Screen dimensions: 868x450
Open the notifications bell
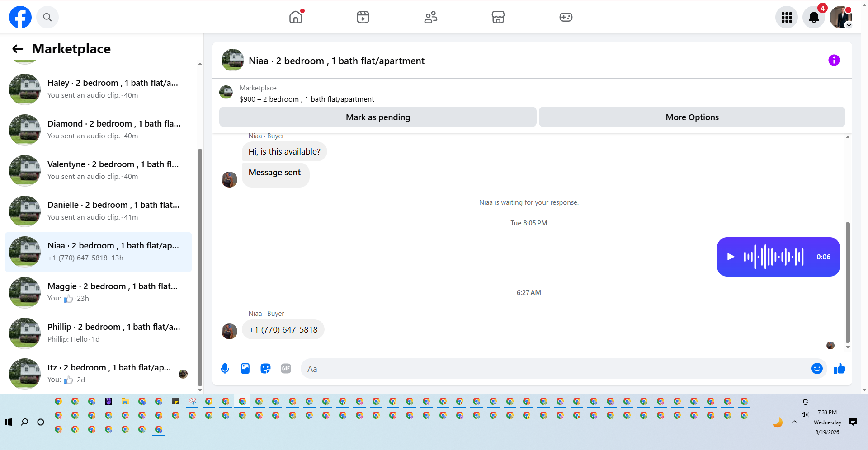coord(814,17)
